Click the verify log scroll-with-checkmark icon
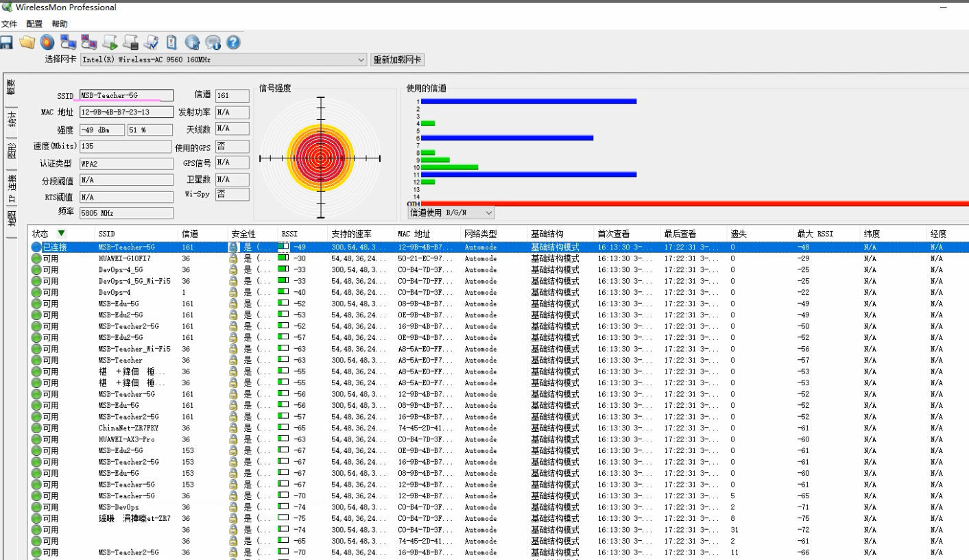 [x=150, y=42]
